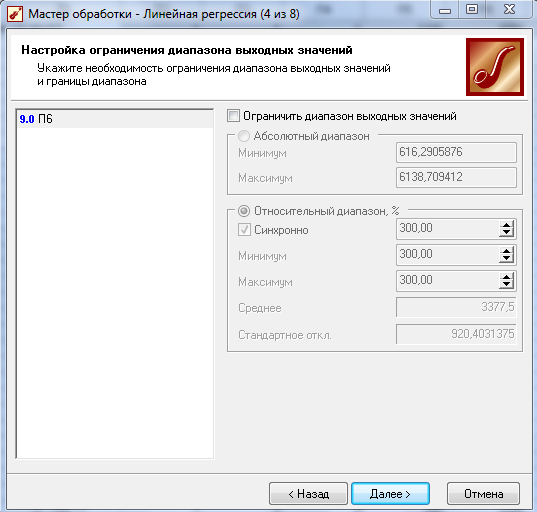Decrease the relative Минимум spinner value

pyautogui.click(x=506, y=259)
